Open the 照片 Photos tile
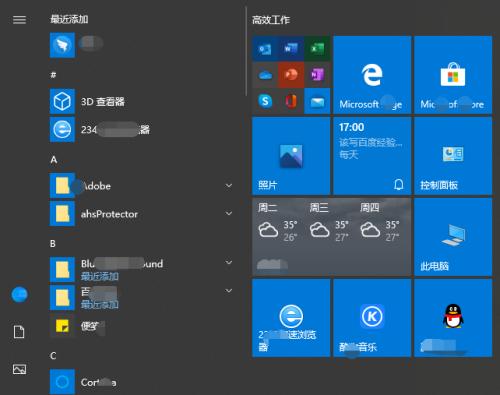This screenshot has height=395, width=500. coord(291,156)
